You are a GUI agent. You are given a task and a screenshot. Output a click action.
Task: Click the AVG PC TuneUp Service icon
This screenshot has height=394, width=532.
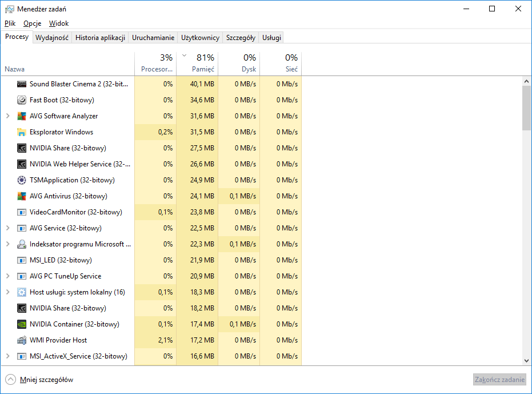[22, 276]
